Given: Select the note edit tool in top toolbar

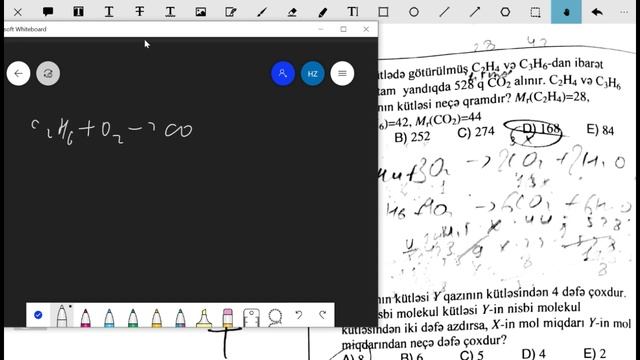Looking at the screenshot, I should tap(231, 12).
